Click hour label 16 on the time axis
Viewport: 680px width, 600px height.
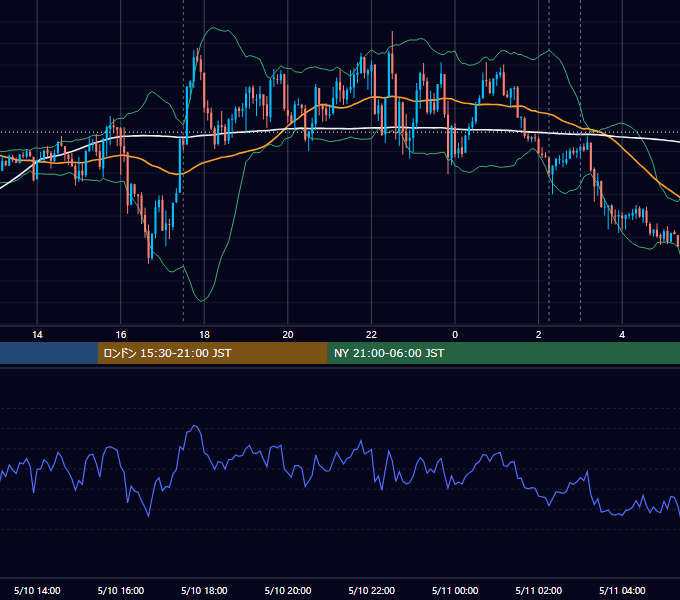(121, 335)
